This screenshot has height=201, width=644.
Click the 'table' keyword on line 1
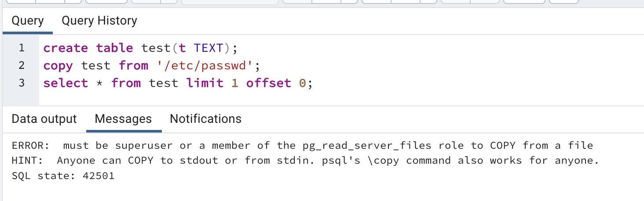(114, 48)
